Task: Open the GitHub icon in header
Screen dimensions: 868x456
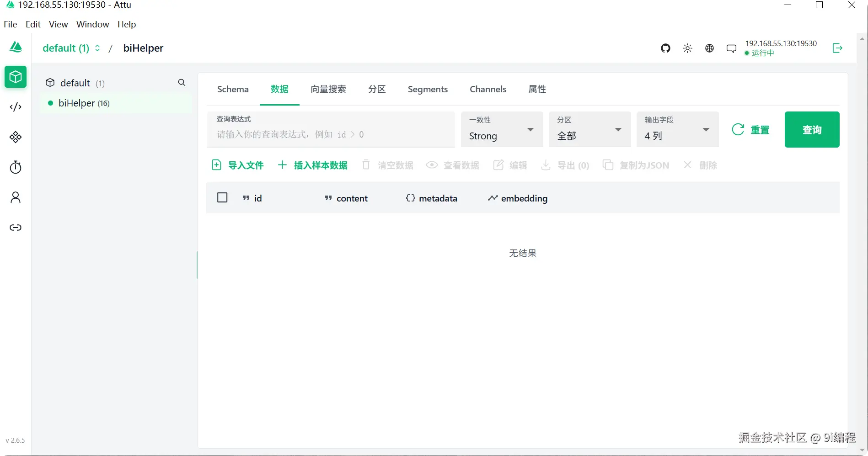Action: 665,48
